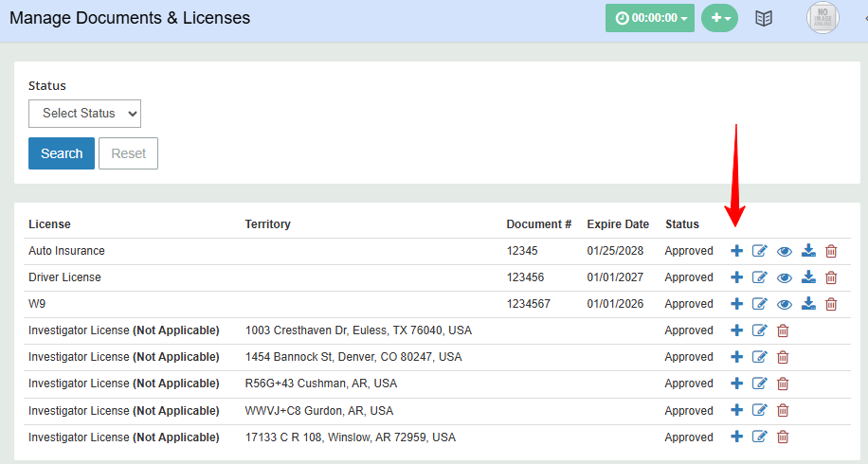Delete the Gurdon, AR investigator license
The width and height of the screenshot is (868, 464).
coord(782,411)
